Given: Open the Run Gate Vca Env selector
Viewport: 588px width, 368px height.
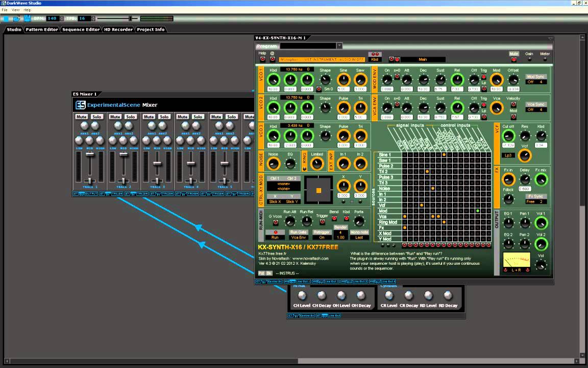Looking at the screenshot, I should (299, 237).
